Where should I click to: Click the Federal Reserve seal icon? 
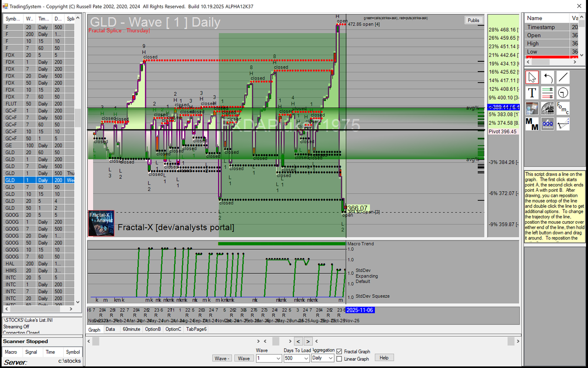(x=548, y=108)
